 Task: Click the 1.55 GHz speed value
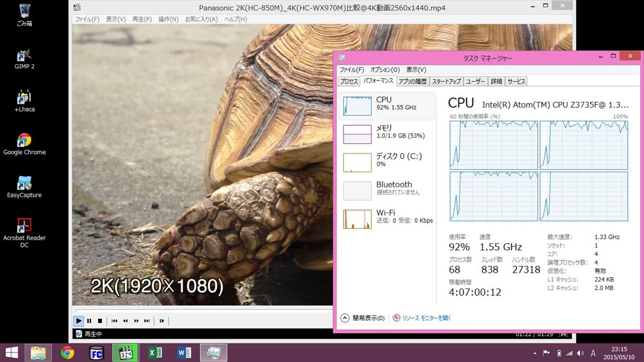[x=501, y=247]
